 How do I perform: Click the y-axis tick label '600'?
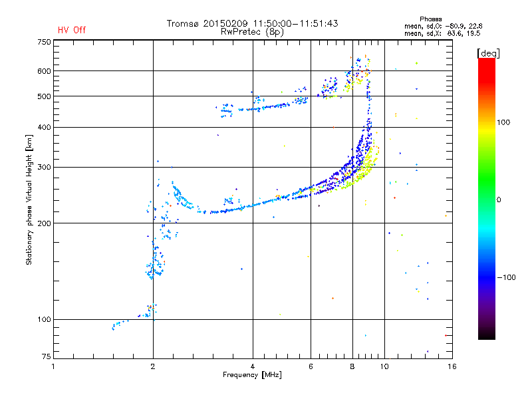click(44, 71)
